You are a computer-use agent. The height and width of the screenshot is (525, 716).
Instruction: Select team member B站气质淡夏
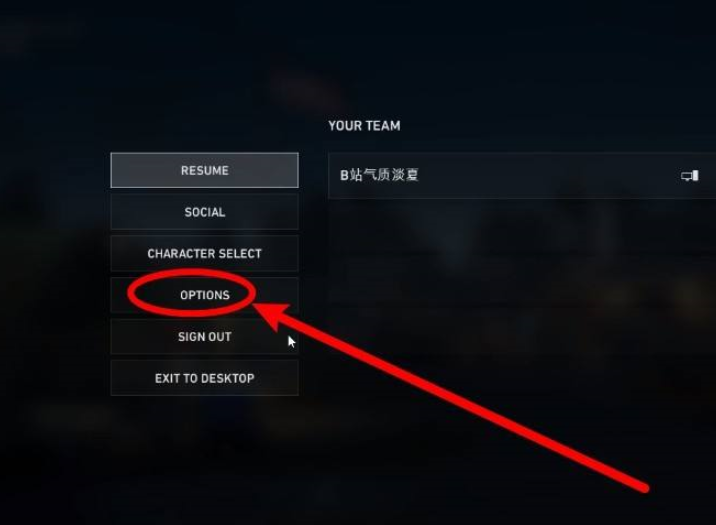tap(522, 175)
